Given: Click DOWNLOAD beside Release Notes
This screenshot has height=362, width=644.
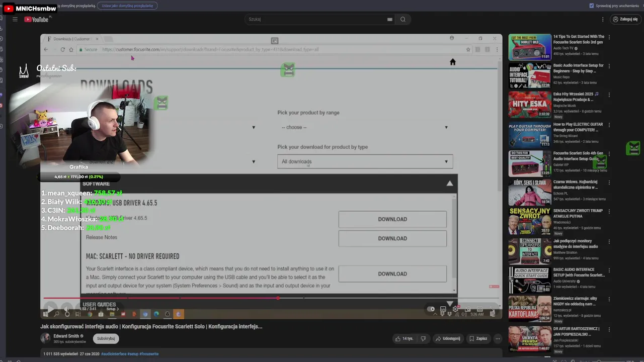Looking at the screenshot, I should 392,238.
